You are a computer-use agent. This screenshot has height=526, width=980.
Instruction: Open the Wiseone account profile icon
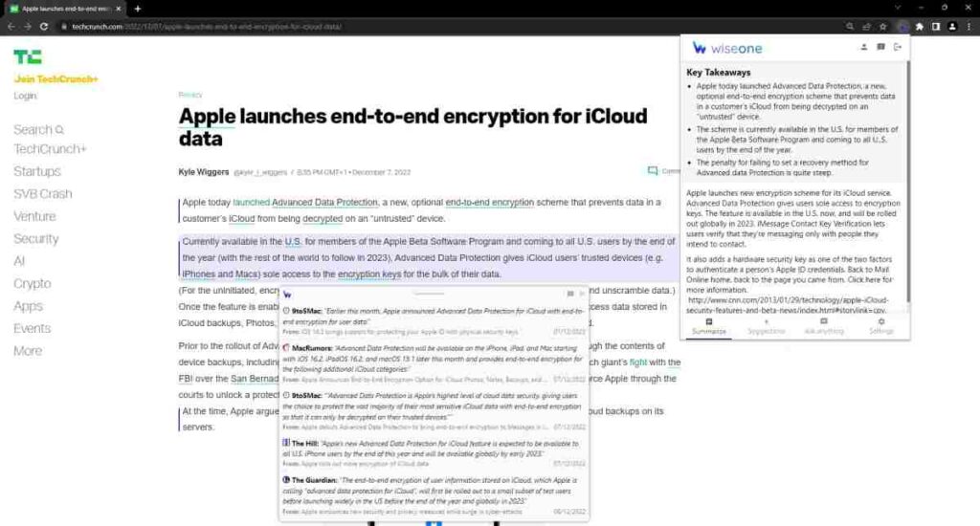[x=864, y=47]
